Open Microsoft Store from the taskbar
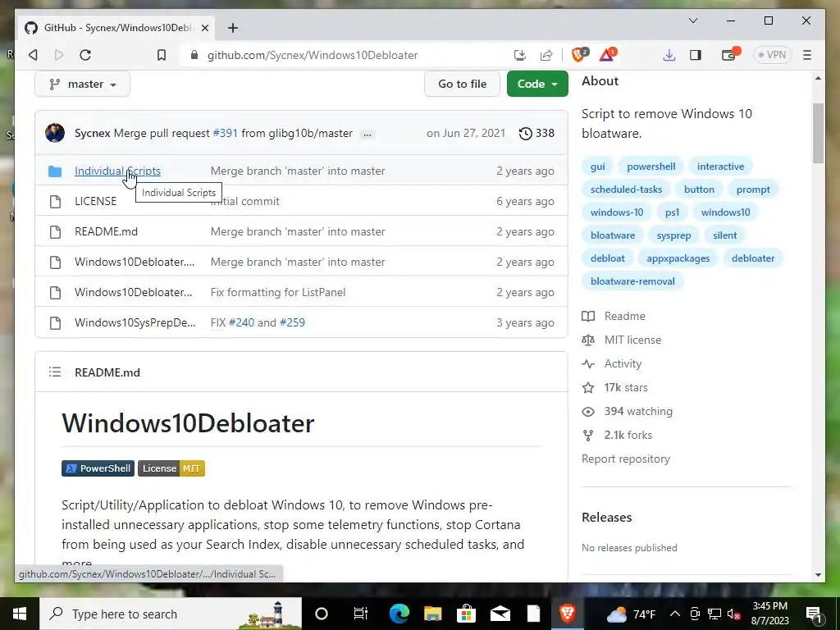 point(467,614)
